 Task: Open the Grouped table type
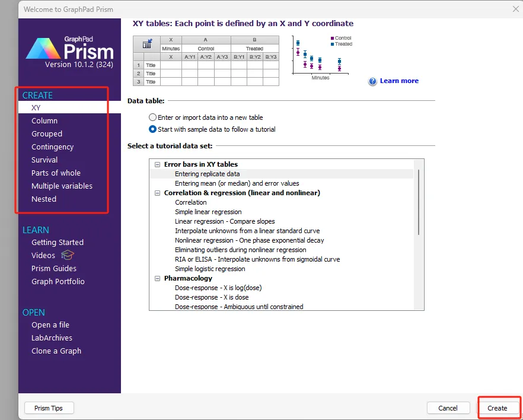47,134
